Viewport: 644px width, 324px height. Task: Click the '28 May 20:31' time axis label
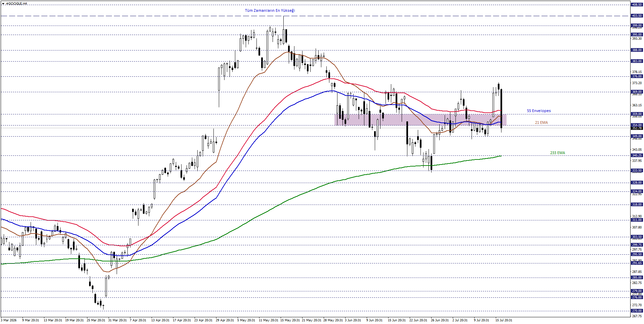(333, 320)
